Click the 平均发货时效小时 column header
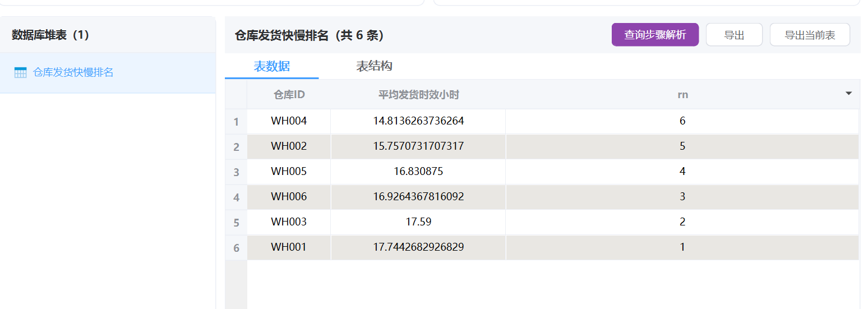This screenshot has width=868, height=309. (x=418, y=95)
